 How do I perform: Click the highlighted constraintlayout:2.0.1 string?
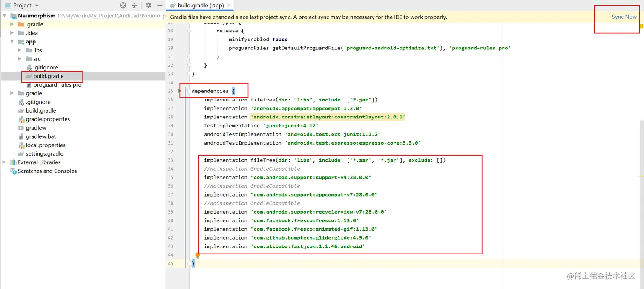(328, 117)
